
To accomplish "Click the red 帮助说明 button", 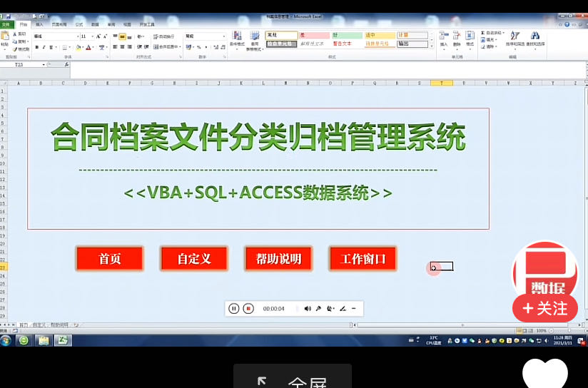I will [x=278, y=259].
